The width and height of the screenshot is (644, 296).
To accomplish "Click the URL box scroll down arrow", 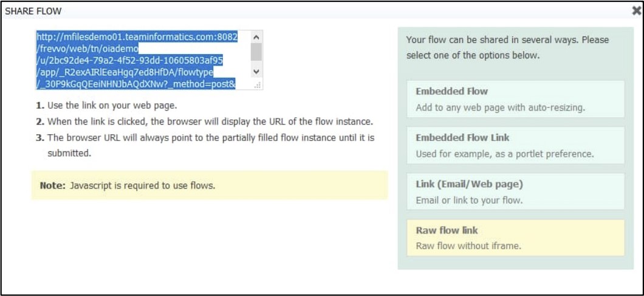I will tap(256, 72).
